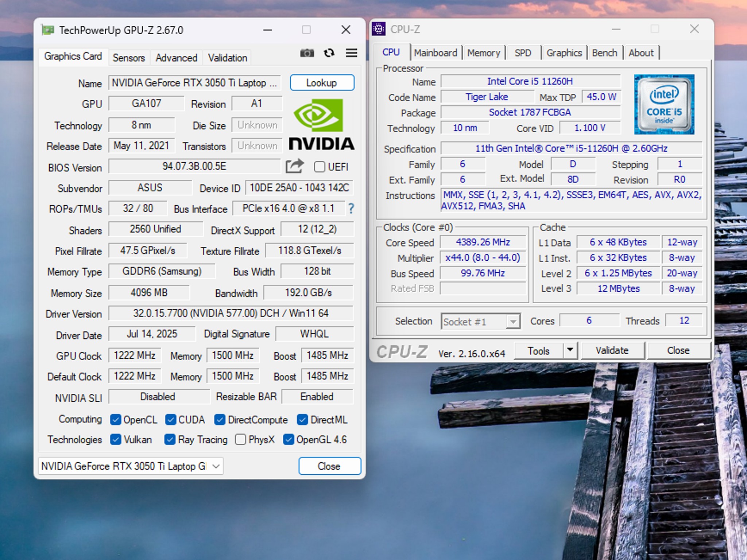
Task: Click the BIOS Version field
Action: pyautogui.click(x=194, y=166)
